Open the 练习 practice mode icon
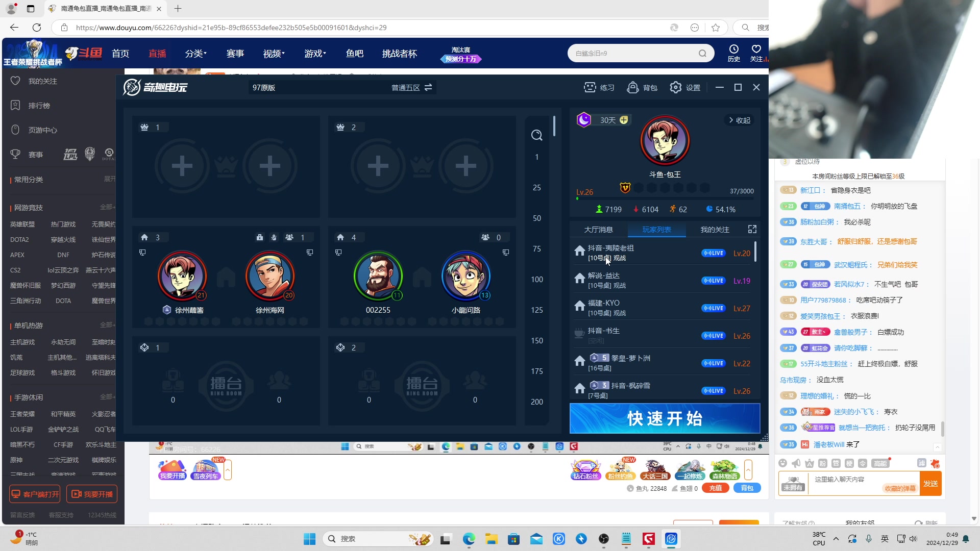980x551 pixels. tap(599, 88)
